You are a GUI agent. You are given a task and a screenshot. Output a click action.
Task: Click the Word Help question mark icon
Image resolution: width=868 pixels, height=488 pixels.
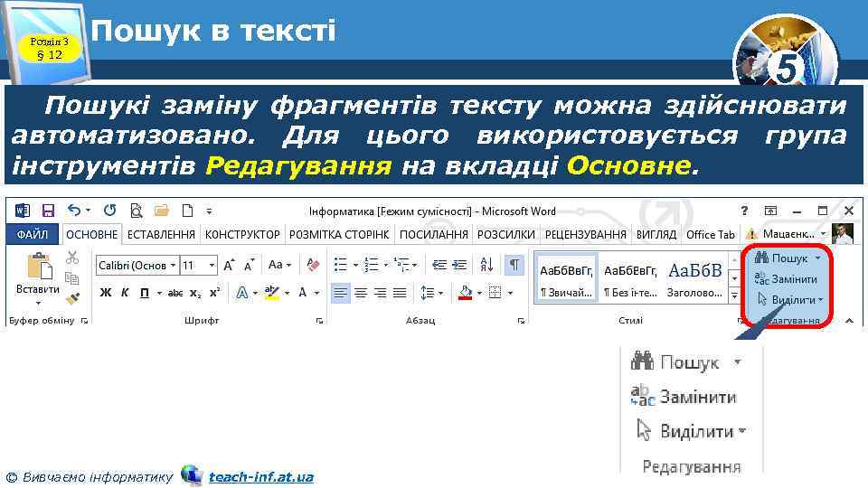click(x=744, y=211)
